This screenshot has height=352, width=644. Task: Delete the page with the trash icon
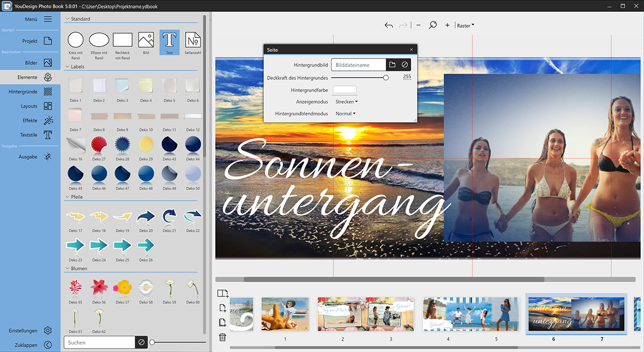click(223, 337)
